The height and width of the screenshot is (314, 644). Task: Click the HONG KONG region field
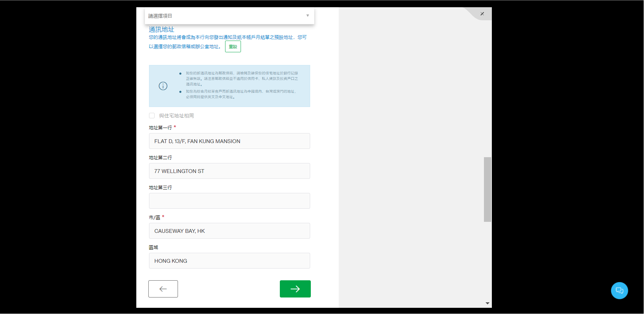[229, 261]
